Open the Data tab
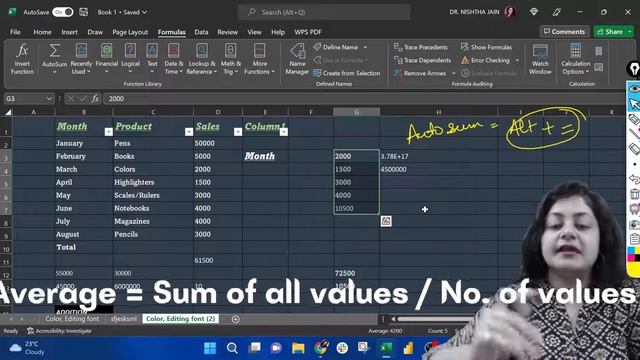 (201, 32)
